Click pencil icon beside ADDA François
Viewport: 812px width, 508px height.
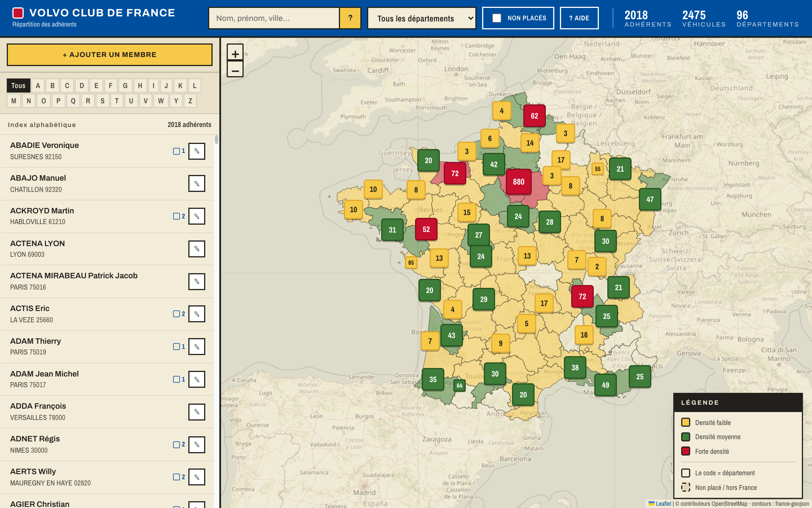197,412
